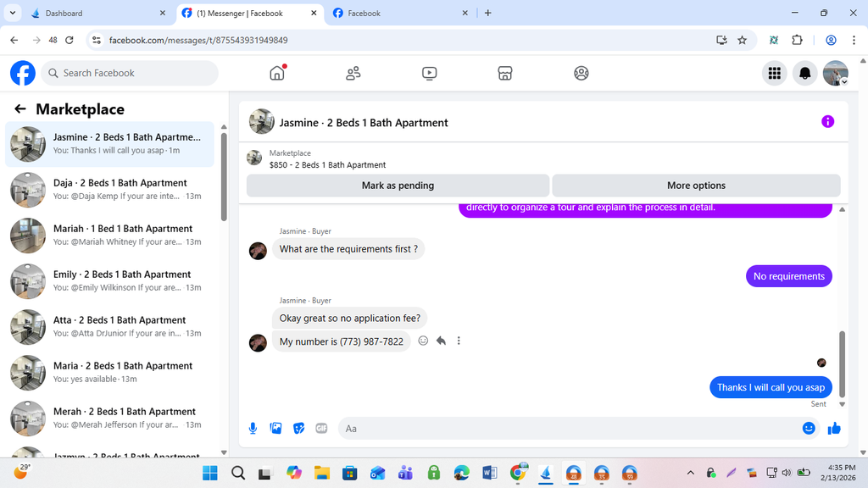Attach a file with the photo icon
The image size is (868, 488).
coord(275,428)
